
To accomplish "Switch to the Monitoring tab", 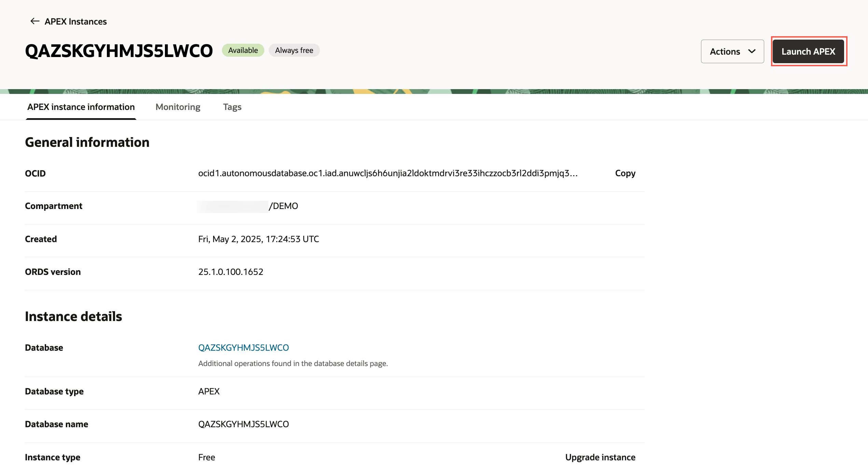I will tap(178, 107).
